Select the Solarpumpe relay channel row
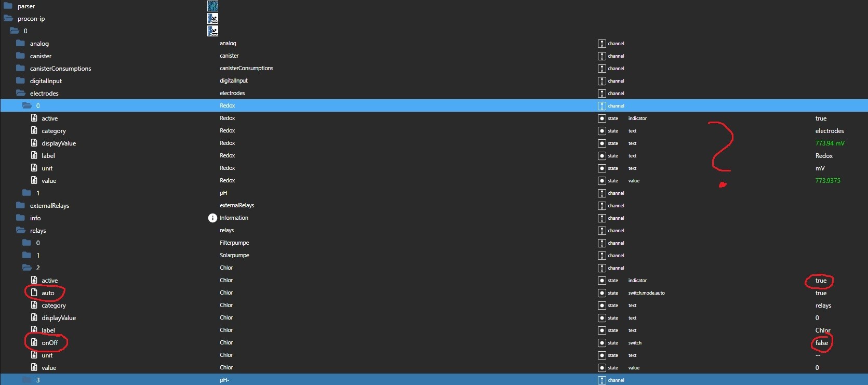 pos(434,255)
